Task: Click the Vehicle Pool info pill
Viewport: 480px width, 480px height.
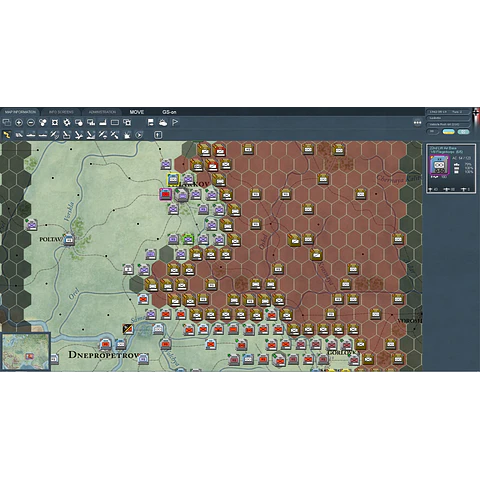Action: (x=448, y=124)
